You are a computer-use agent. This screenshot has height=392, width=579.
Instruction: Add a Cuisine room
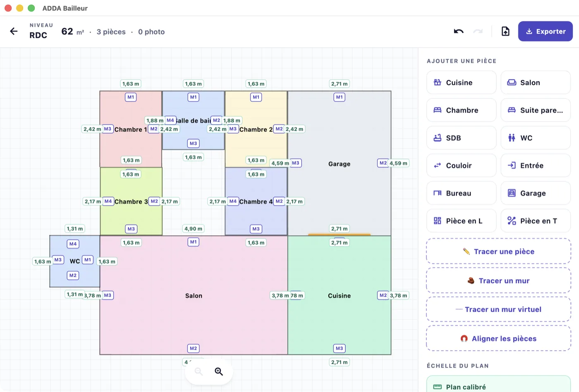462,82
